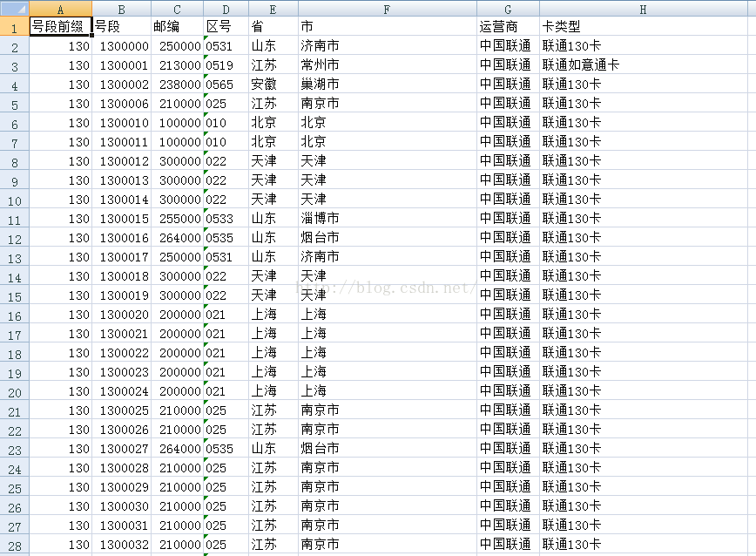The height and width of the screenshot is (556, 756).
Task: Click the 邮编 header cell
Action: (x=178, y=26)
